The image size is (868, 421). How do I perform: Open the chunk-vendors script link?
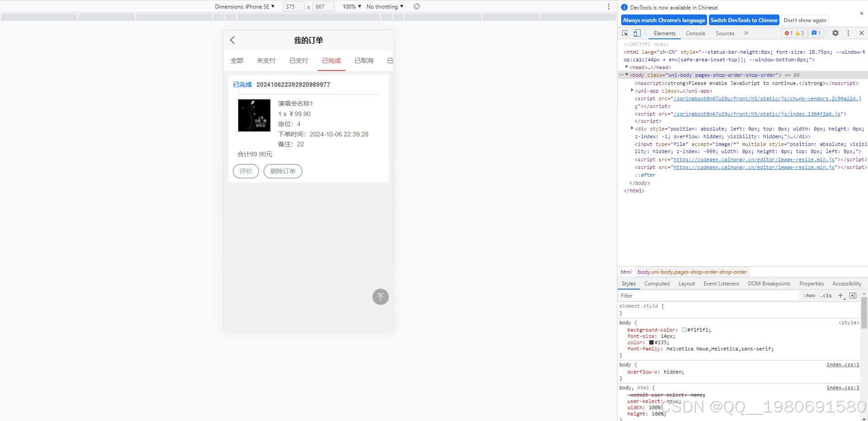point(767,98)
